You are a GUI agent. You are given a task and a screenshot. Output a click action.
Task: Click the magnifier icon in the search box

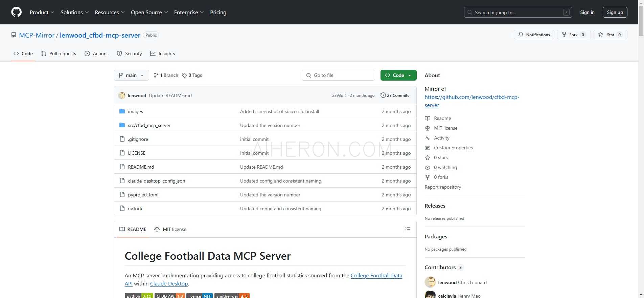470,12
